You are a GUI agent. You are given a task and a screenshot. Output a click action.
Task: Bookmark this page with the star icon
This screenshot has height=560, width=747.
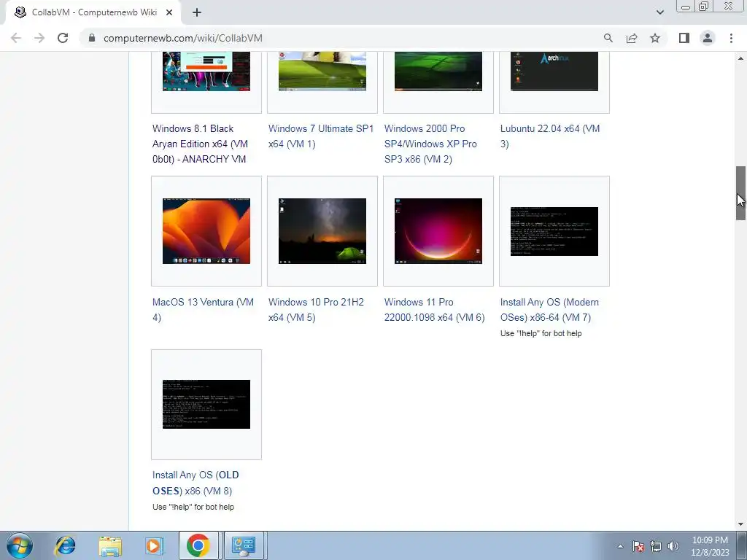point(655,38)
